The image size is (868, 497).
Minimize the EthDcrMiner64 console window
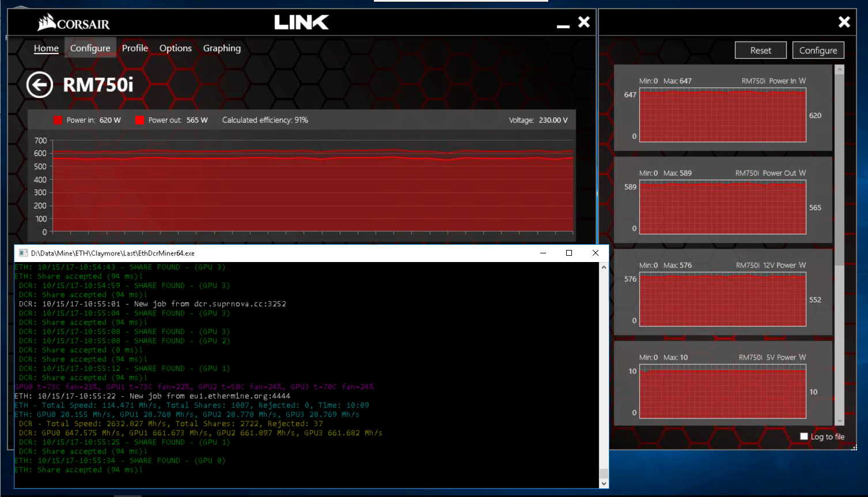(543, 253)
